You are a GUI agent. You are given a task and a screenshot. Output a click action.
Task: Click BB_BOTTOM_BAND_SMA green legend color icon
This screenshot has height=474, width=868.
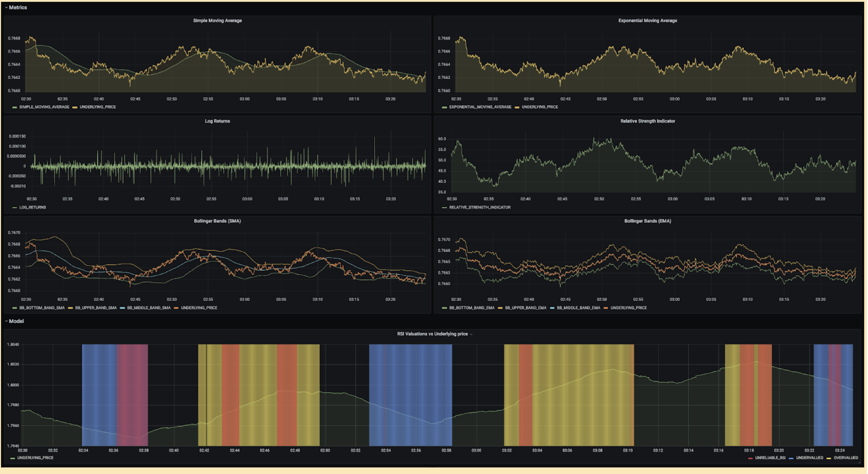tap(15, 308)
